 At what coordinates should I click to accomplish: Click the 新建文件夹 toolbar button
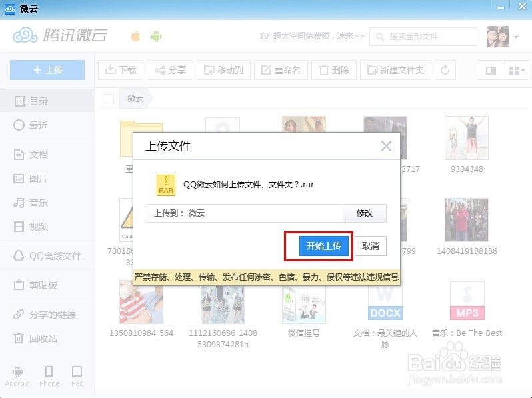(x=395, y=70)
